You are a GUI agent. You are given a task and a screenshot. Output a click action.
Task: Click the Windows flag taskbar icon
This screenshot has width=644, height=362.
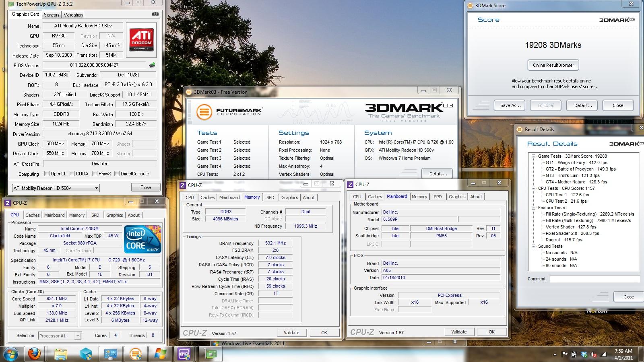[x=161, y=354]
